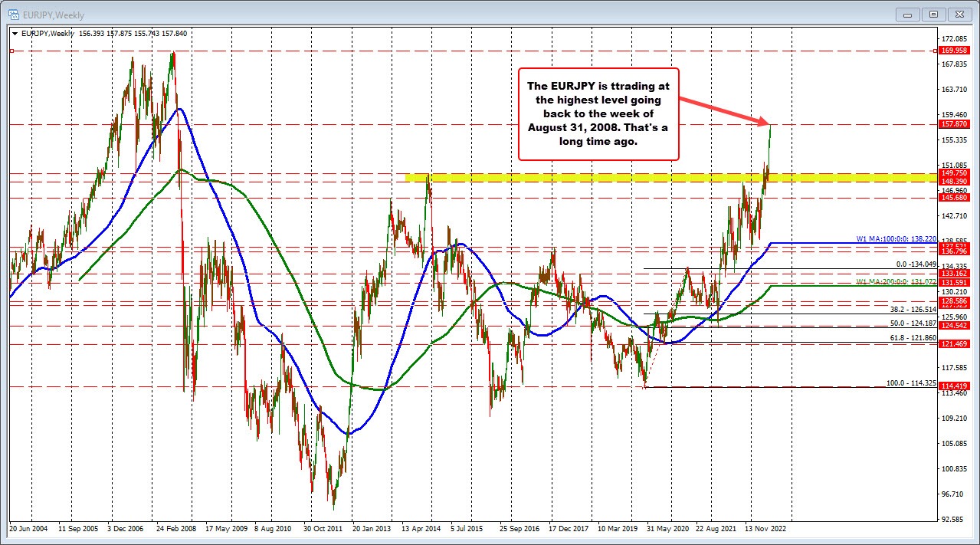This screenshot has width=980, height=545.
Task: Click the restore-down window icon
Action: coord(933,14)
